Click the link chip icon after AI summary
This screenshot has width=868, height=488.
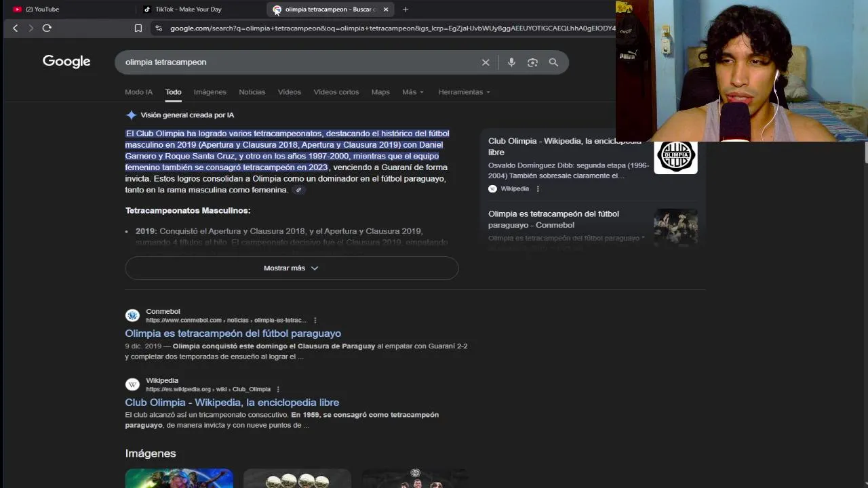(x=298, y=190)
